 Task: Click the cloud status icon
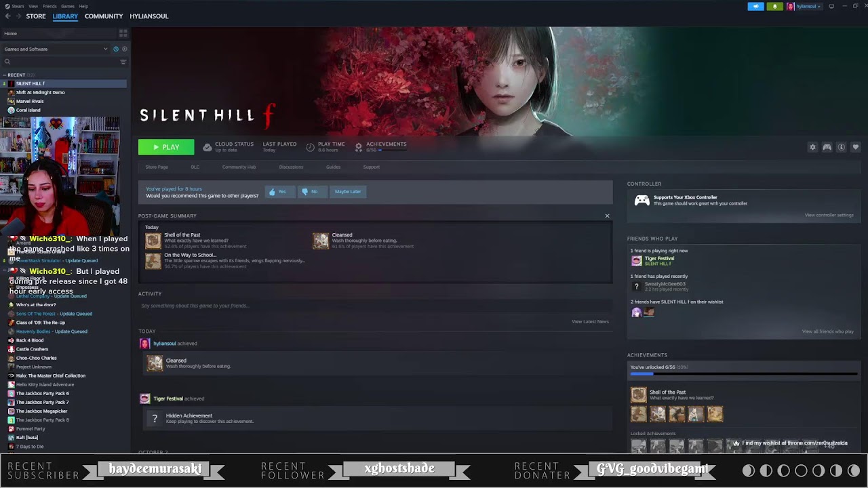coord(207,147)
